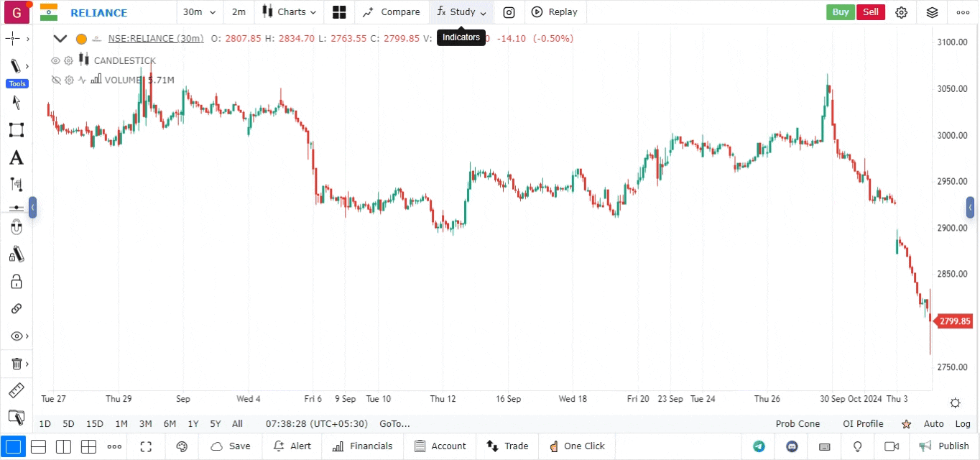This screenshot has height=460, width=980.
Task: Switch pricing scale to Log mode
Action: [x=963, y=424]
